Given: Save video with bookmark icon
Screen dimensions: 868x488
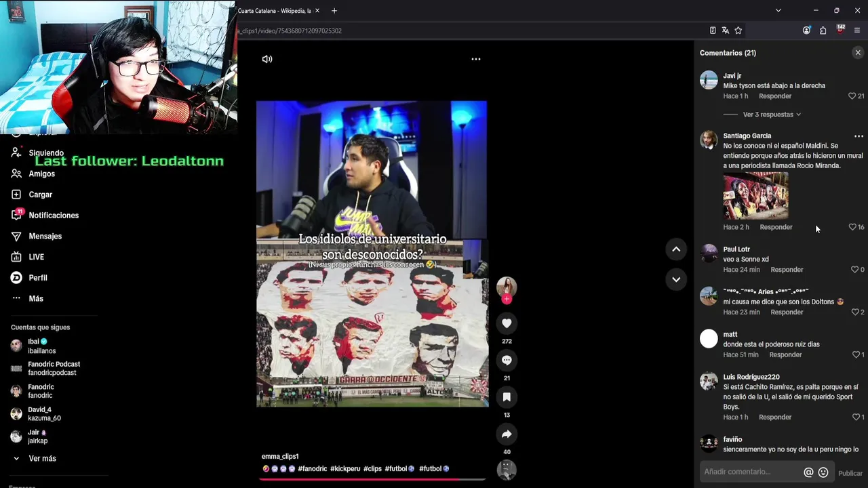Looking at the screenshot, I should [x=507, y=396].
